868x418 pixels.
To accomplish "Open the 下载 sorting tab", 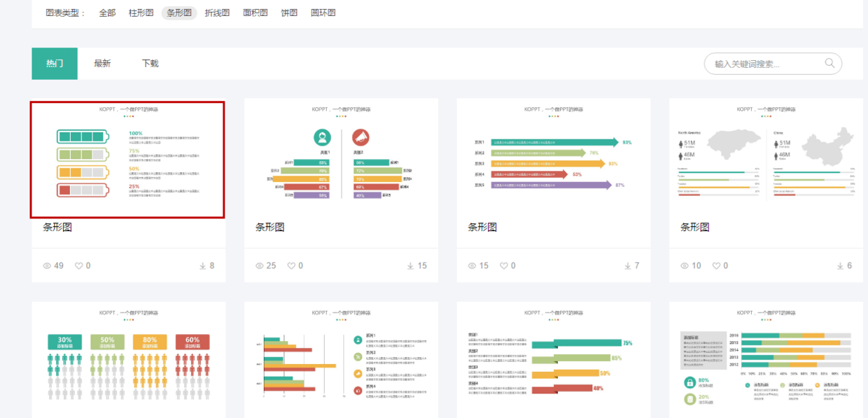I will [150, 64].
